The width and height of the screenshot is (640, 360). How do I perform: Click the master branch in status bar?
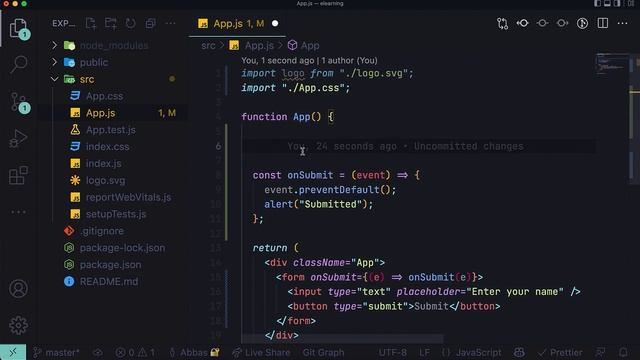(56, 352)
